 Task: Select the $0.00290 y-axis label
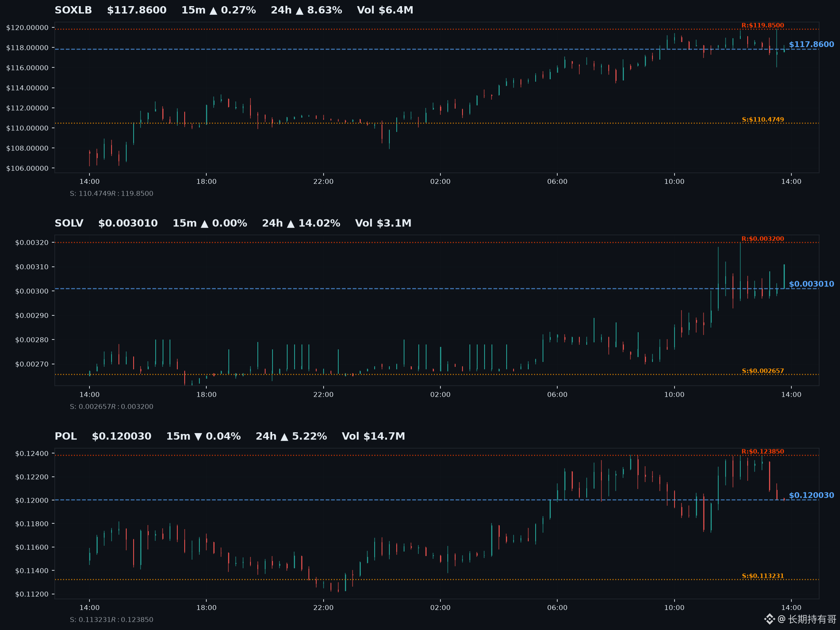point(32,316)
